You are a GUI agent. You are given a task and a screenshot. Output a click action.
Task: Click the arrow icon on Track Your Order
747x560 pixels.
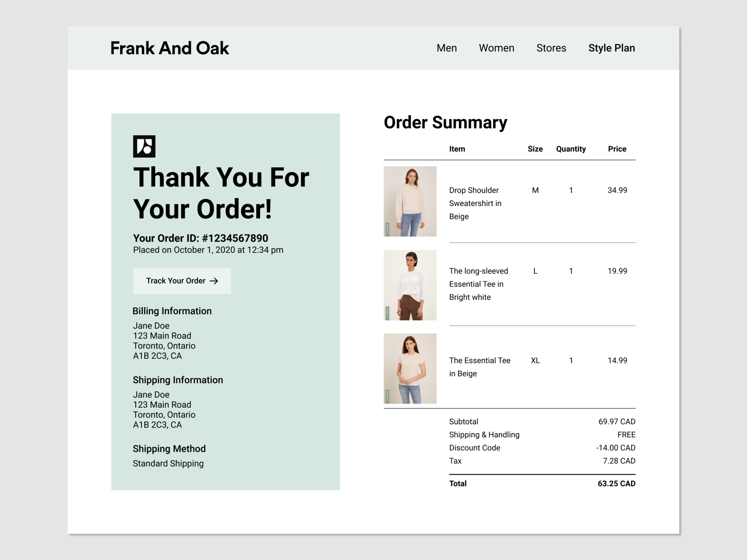pyautogui.click(x=214, y=281)
